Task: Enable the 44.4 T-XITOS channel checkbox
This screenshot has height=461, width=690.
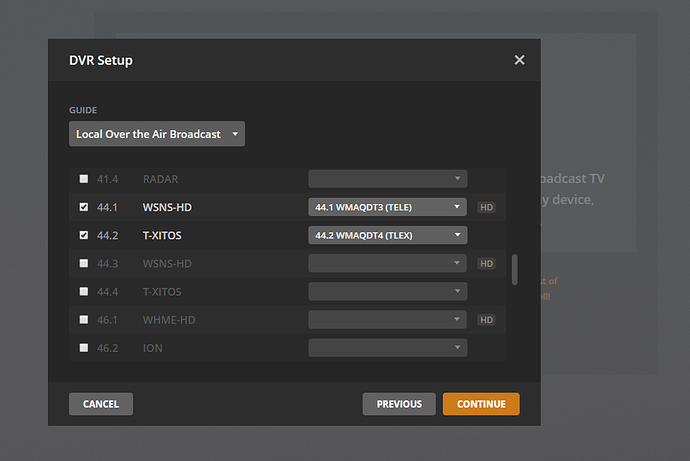Action: click(x=84, y=291)
